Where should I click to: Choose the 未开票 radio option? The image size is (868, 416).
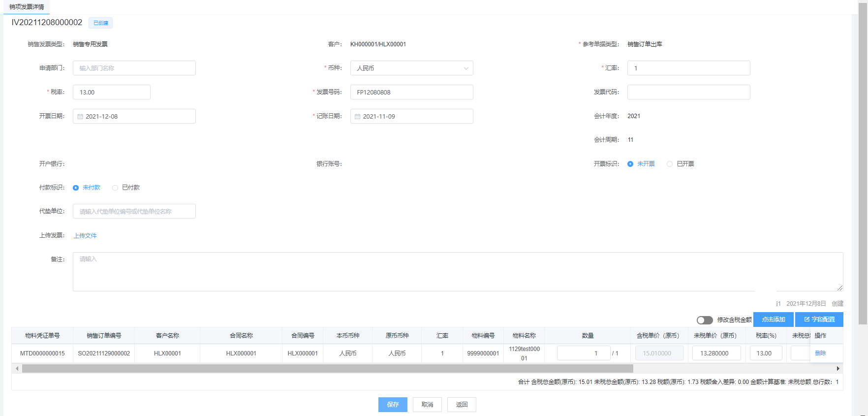point(630,164)
